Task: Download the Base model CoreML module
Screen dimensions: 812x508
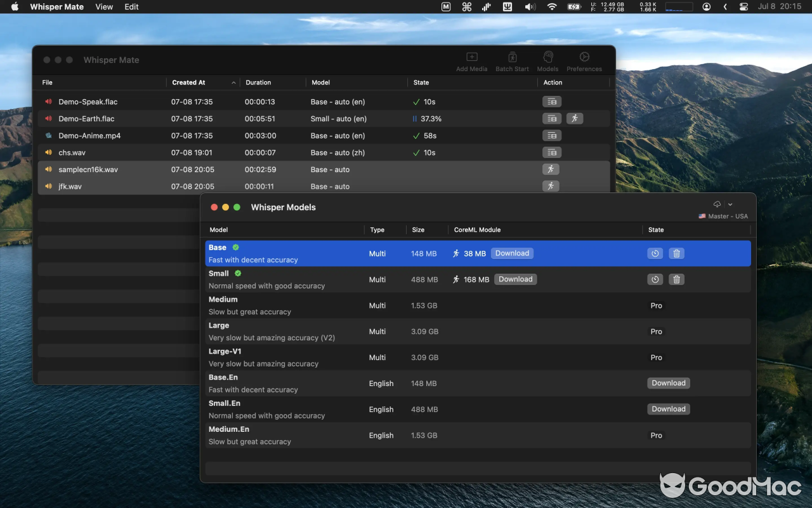Action: point(511,253)
